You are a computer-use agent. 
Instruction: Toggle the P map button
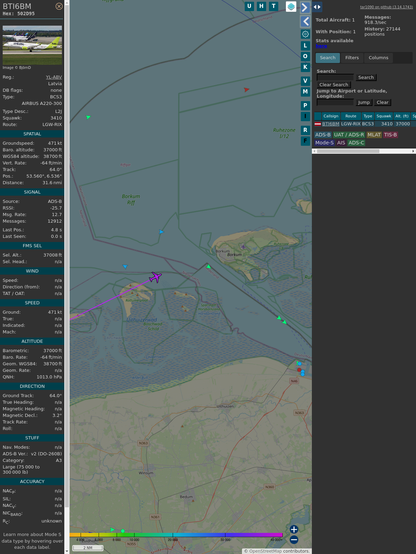(305, 105)
